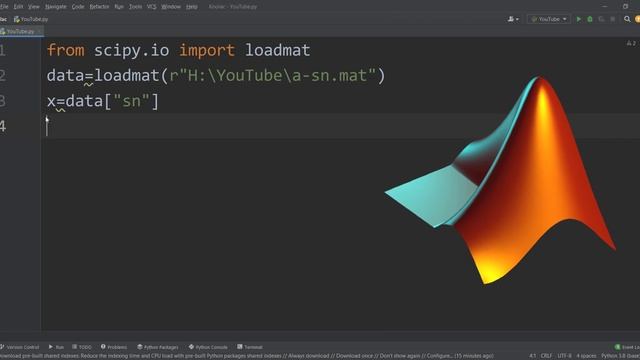Click the MATLAB logo overlay image
This screenshot has height=360, width=640.
click(x=501, y=180)
